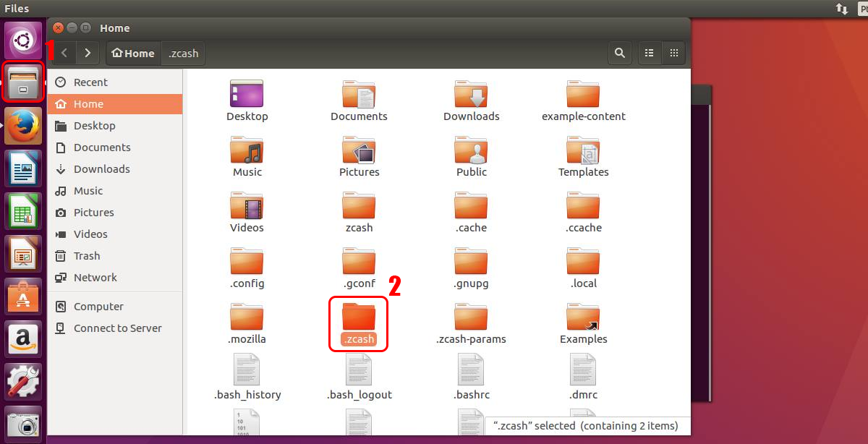
Task: Click the .zcash path bar button
Action: [184, 53]
